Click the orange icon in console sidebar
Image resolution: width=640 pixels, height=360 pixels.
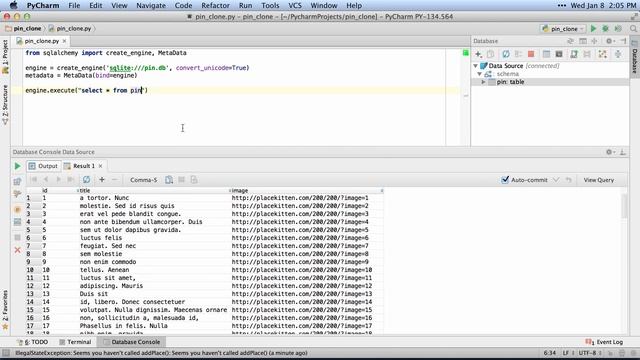17,209
